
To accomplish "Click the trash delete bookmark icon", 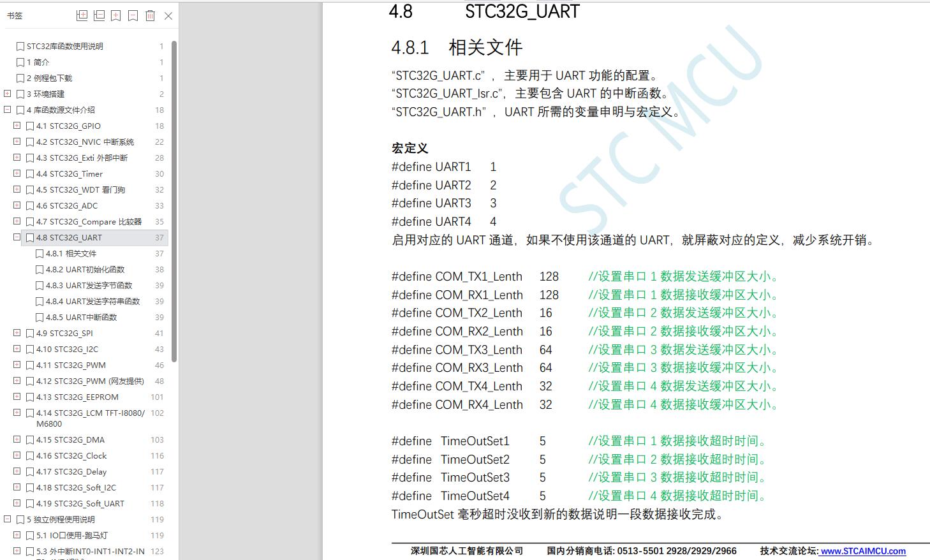I will click(x=150, y=16).
